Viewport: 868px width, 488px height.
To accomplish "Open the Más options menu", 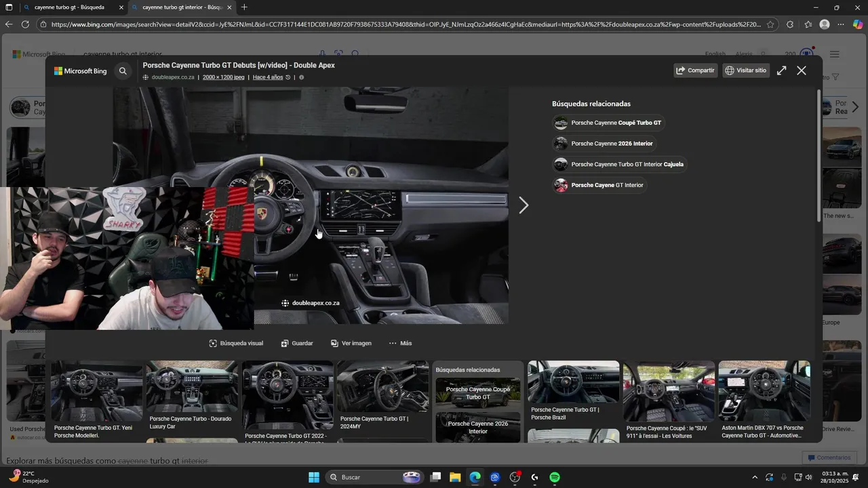I will [x=400, y=344].
